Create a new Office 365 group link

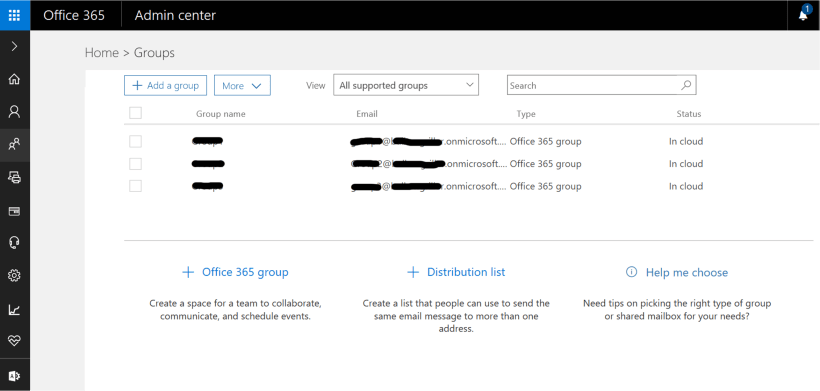(x=245, y=272)
